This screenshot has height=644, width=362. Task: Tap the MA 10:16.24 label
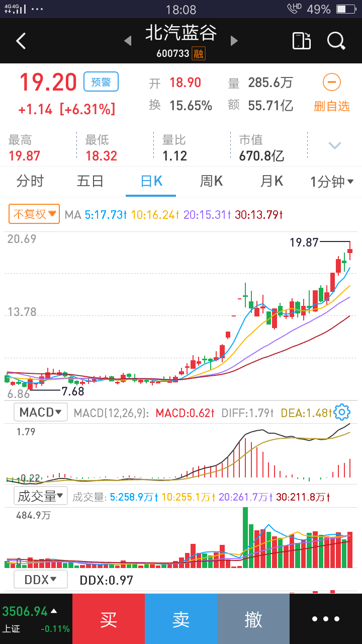point(155,215)
